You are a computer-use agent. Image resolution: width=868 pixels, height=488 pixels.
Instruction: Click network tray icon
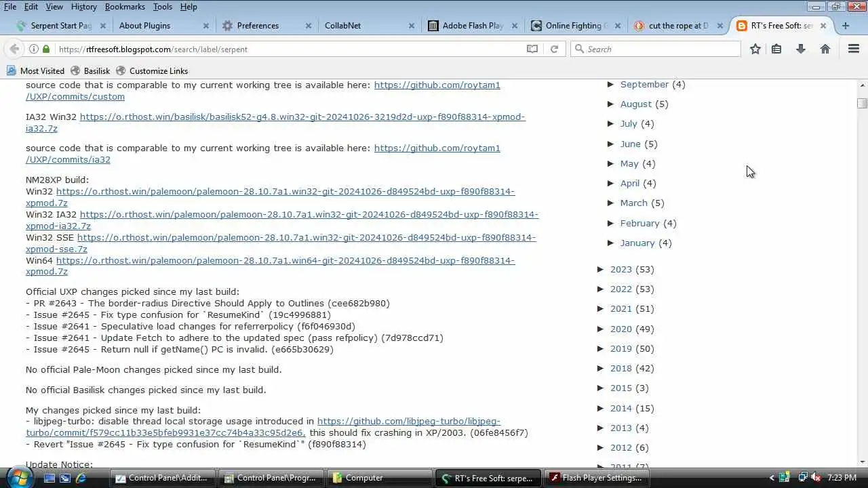click(x=802, y=478)
